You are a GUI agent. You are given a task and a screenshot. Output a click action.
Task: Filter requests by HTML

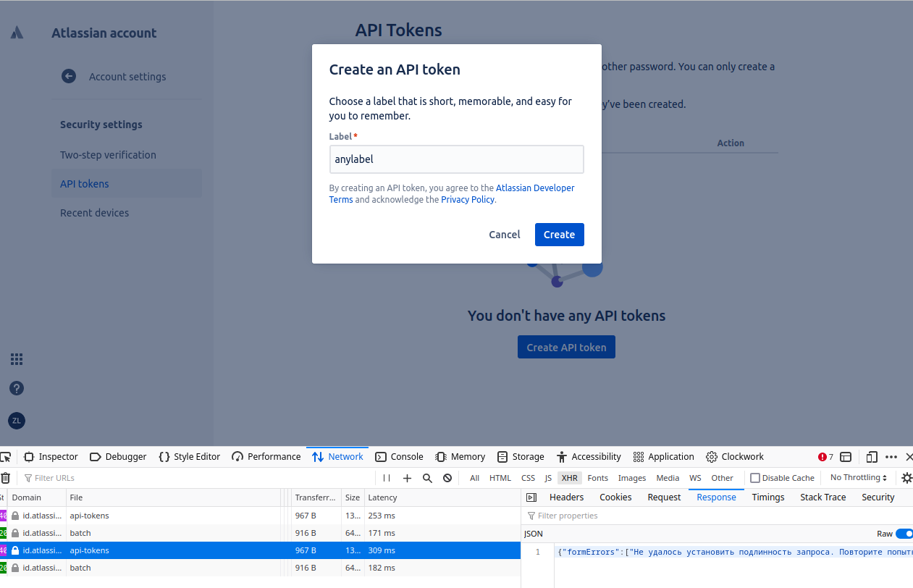500,478
